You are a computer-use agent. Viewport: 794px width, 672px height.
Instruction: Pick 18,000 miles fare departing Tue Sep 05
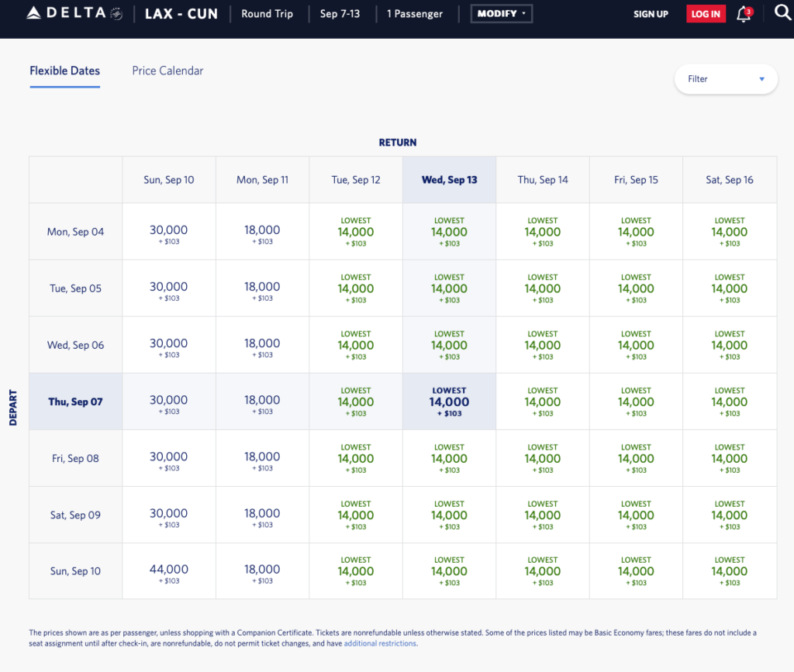coord(262,288)
